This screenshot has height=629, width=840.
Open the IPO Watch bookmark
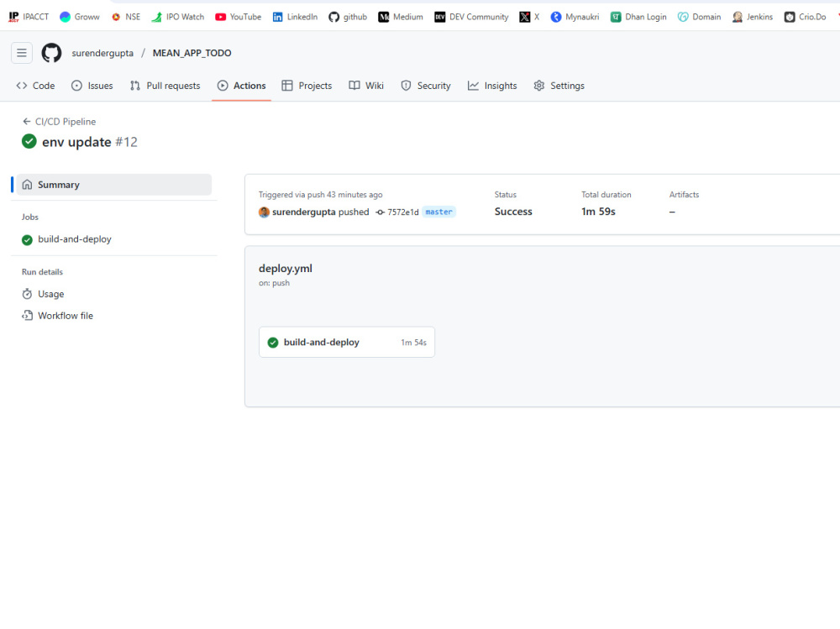point(178,17)
